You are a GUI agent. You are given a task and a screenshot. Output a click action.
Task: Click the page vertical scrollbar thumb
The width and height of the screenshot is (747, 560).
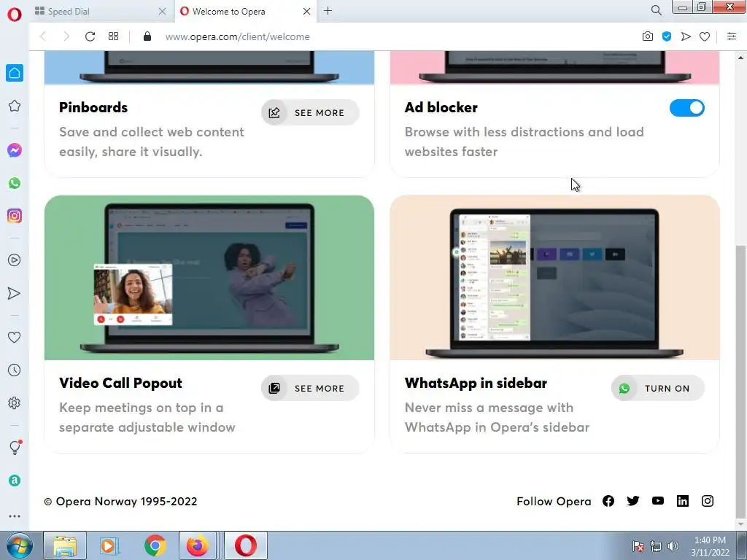coord(740,381)
